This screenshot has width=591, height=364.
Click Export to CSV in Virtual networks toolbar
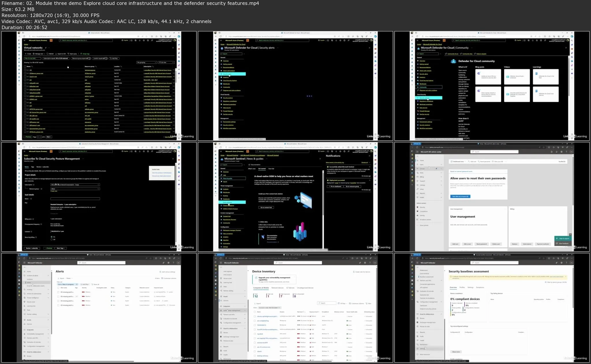(x=61, y=54)
